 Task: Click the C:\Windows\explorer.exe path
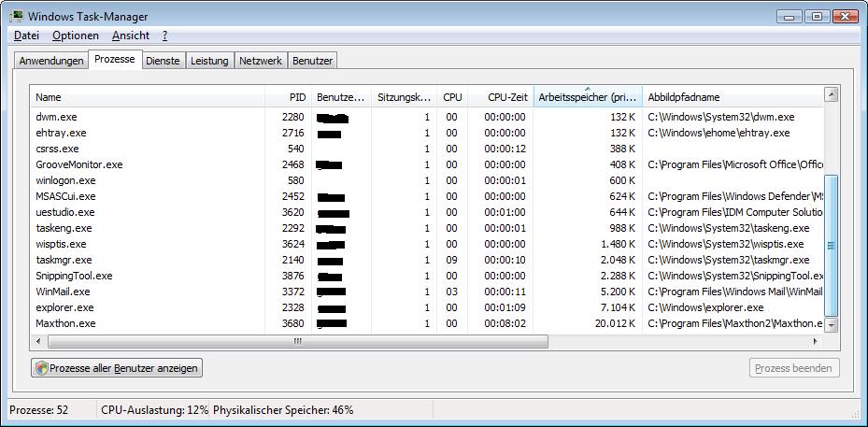click(x=705, y=307)
